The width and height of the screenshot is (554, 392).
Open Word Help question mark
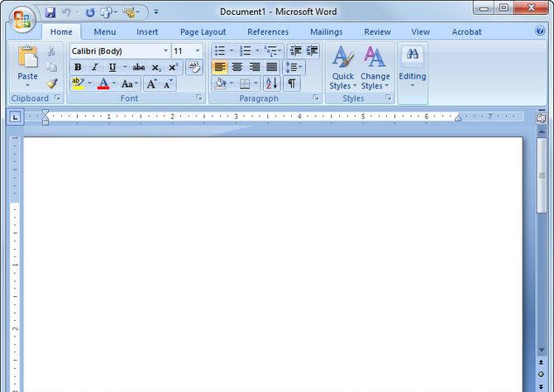click(x=540, y=31)
